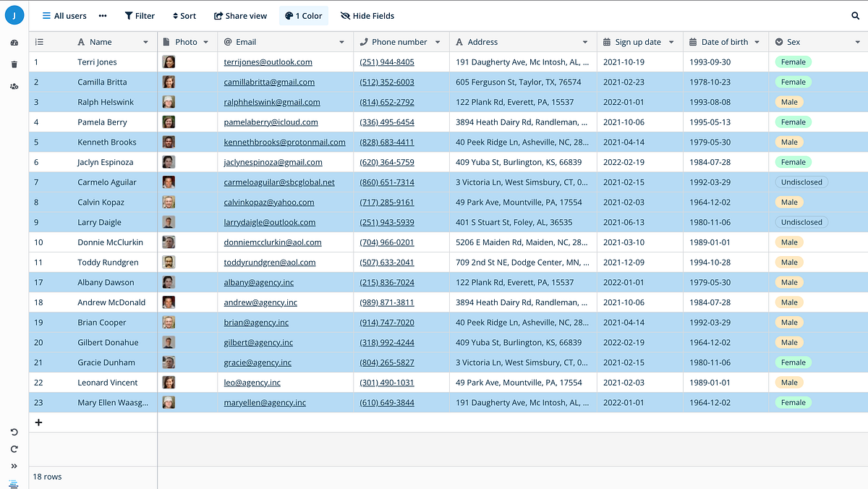Add a new row with the plus button
The width and height of the screenshot is (868, 489).
pos(38,422)
